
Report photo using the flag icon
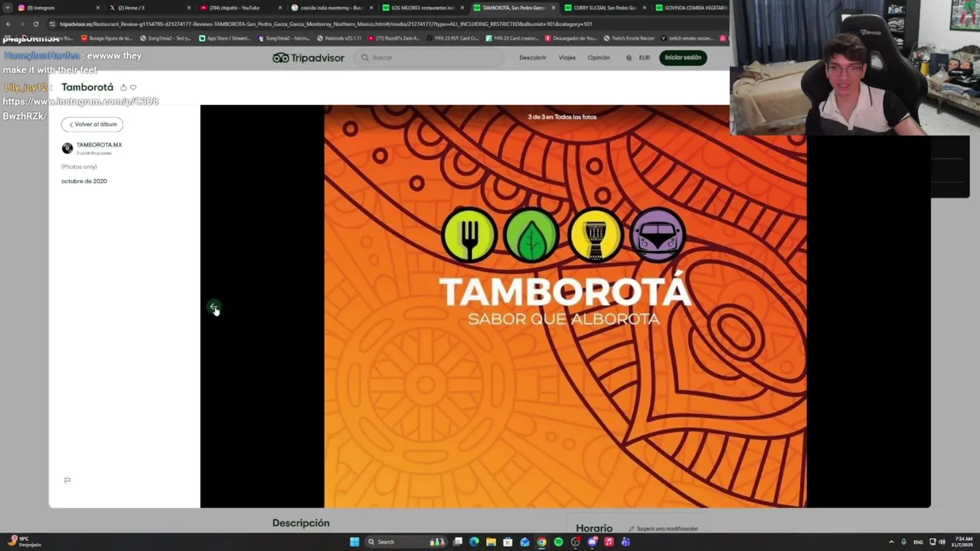[x=67, y=480]
